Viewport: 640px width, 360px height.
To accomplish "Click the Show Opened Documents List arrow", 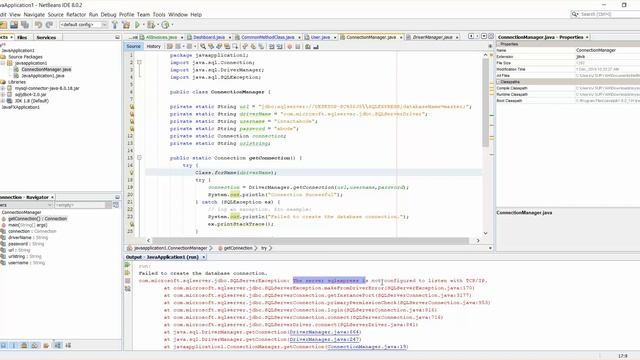I will pyautogui.click(x=484, y=36).
